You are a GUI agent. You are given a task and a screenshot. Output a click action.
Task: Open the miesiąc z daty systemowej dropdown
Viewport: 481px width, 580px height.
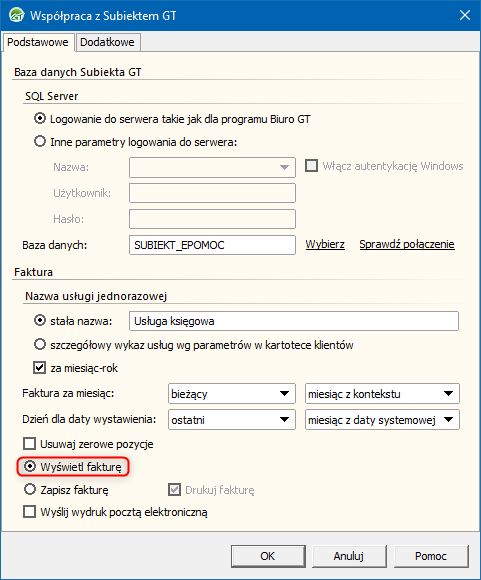tap(382, 419)
